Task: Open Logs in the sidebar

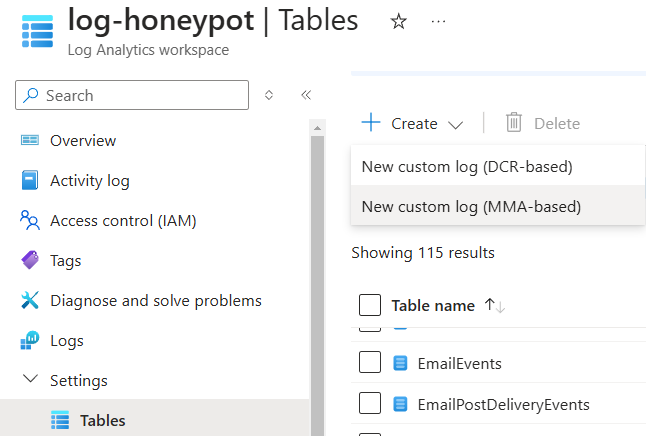Action: click(67, 341)
